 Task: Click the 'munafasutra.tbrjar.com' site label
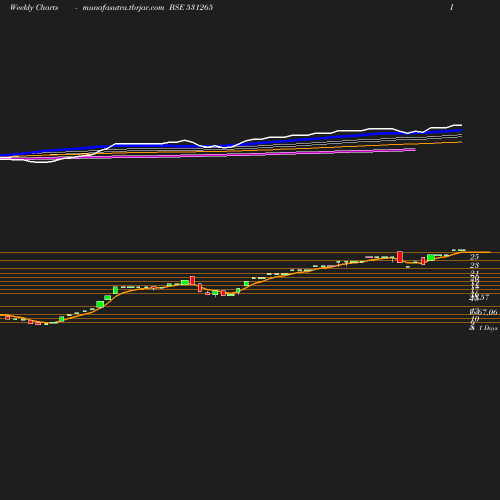click(123, 8)
